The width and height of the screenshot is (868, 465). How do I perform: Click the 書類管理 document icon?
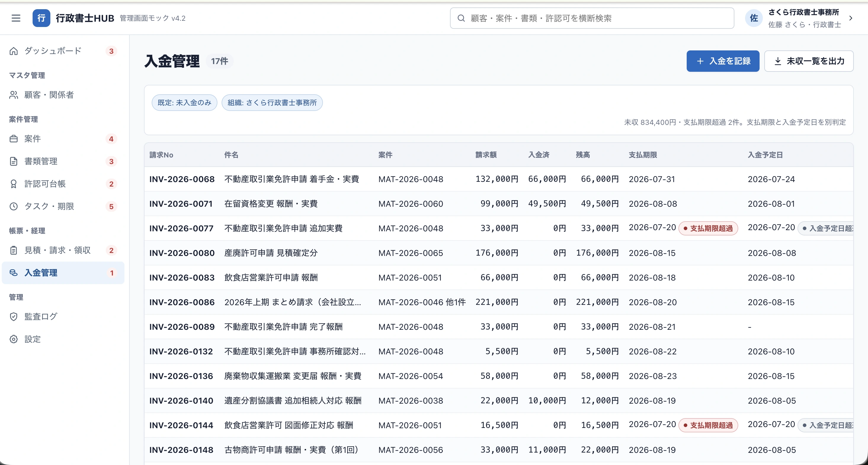(13, 161)
